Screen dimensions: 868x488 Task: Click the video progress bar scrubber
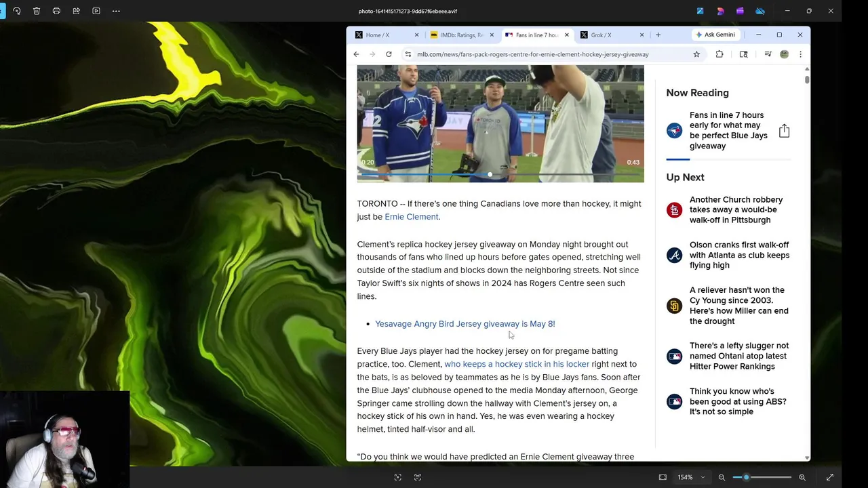[x=490, y=175]
